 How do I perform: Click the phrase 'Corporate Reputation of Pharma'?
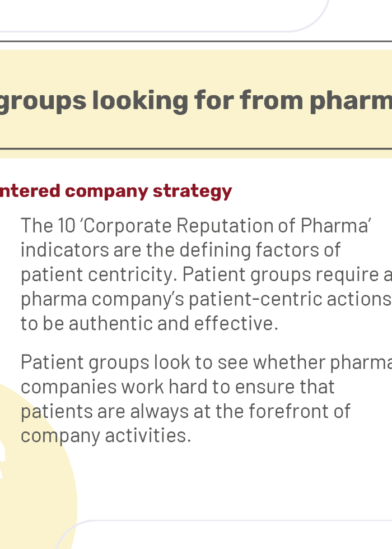pos(226,225)
